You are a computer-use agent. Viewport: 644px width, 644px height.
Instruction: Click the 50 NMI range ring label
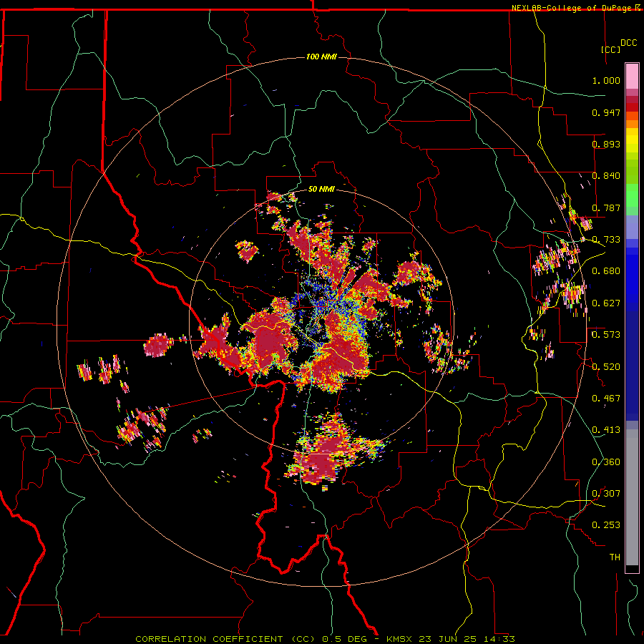click(x=321, y=189)
